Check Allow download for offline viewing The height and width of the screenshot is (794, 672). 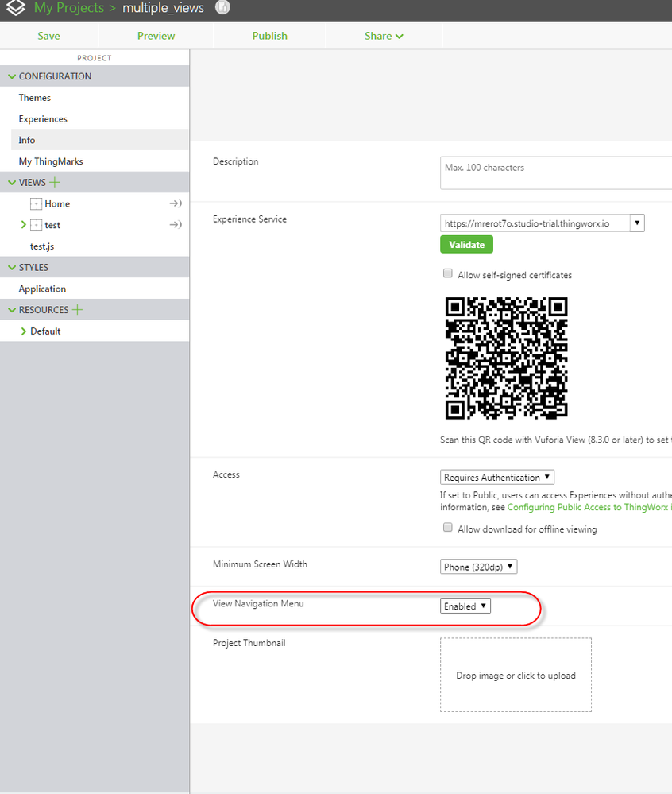click(448, 529)
